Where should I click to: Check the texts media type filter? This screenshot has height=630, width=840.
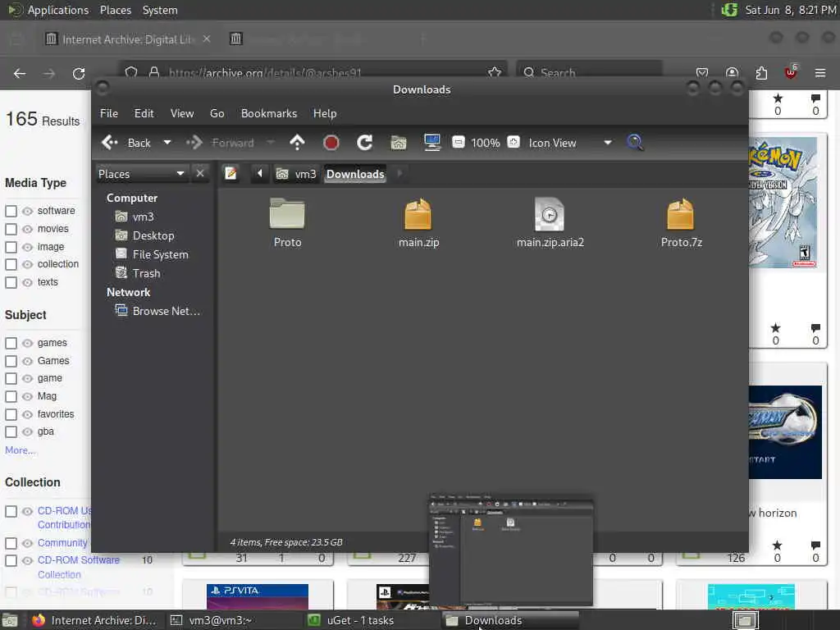pos(11,282)
